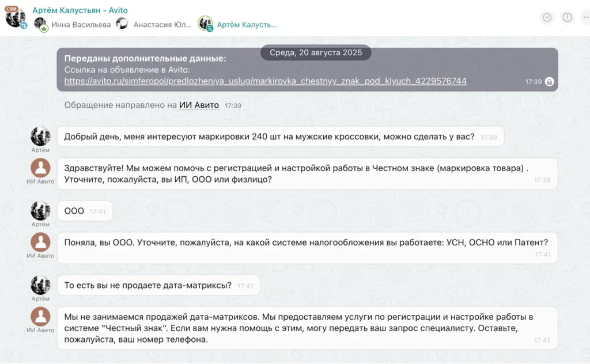Select participant Анастасия Юл...
590x364 pixels.
coord(162,24)
